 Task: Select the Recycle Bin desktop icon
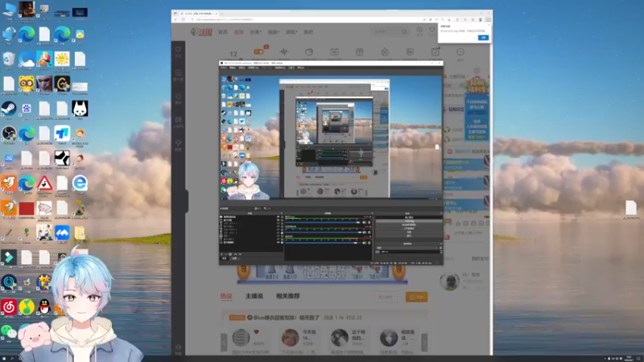9,59
